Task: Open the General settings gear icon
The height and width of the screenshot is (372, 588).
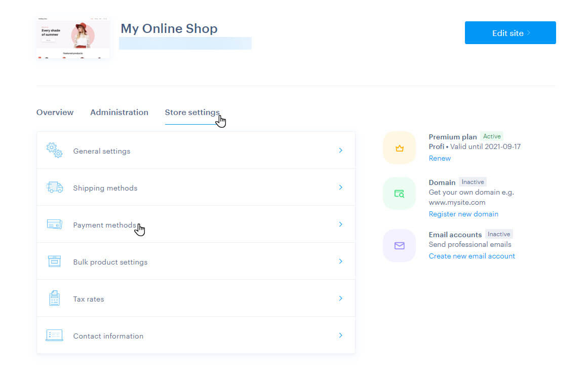Action: 54,150
